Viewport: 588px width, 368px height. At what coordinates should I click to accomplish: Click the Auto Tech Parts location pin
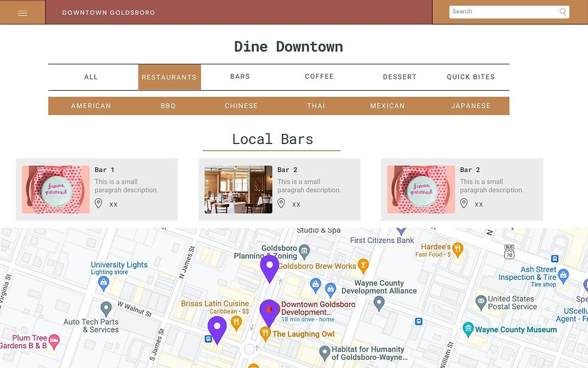pos(106,309)
